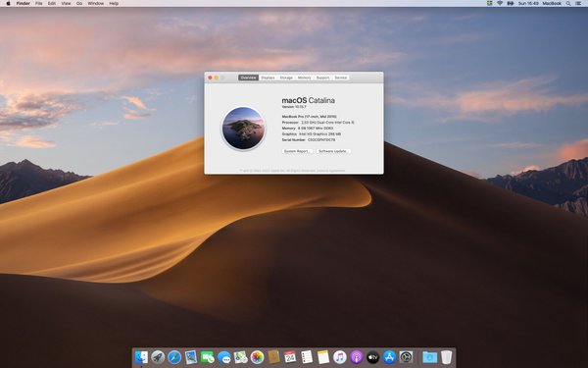The image size is (588, 368).
Task: Open App Store from the Dock
Action: (x=389, y=357)
